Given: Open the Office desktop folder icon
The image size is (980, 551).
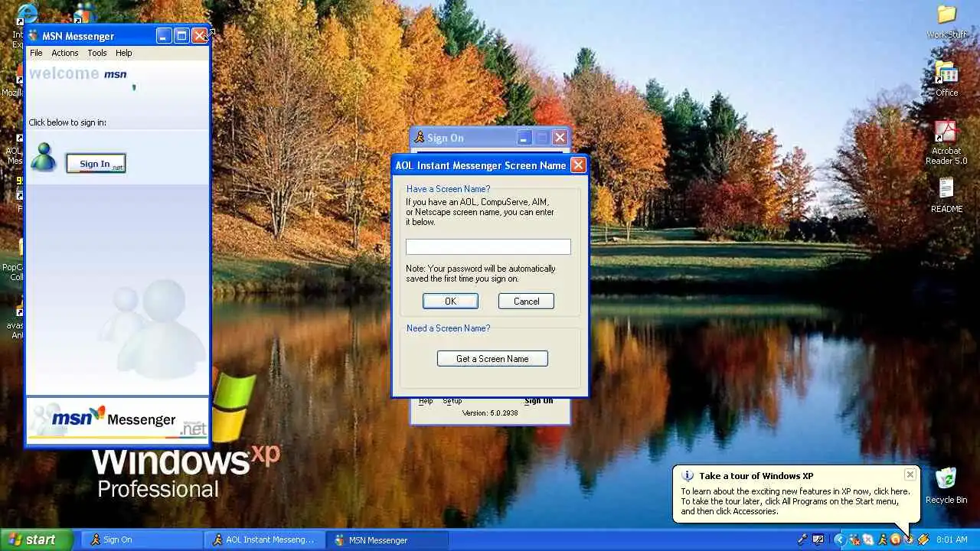Looking at the screenshot, I should tap(947, 80).
